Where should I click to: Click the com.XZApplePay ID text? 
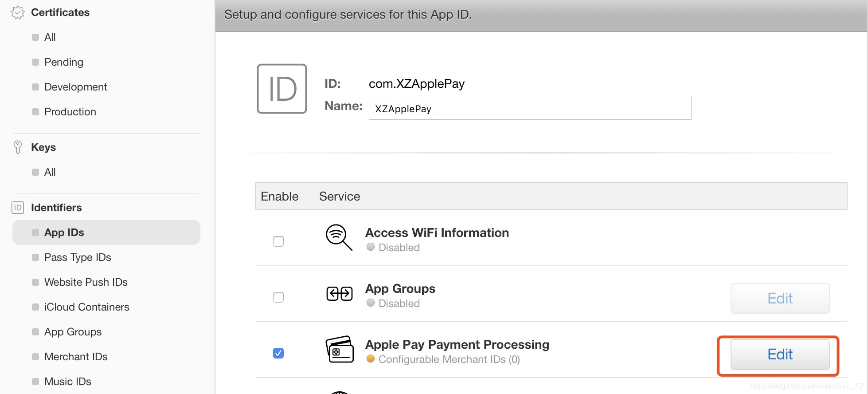(x=417, y=84)
